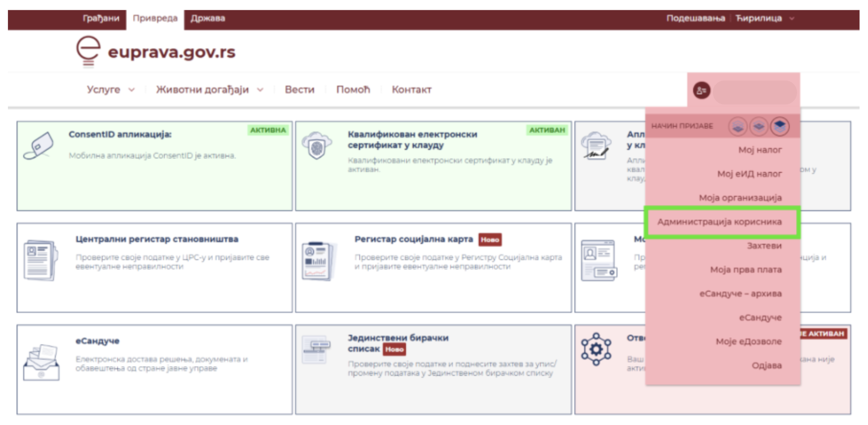This screenshot has height=425, width=868.
Task: Click the еСандуче envelope tile icon
Action: click(41, 362)
